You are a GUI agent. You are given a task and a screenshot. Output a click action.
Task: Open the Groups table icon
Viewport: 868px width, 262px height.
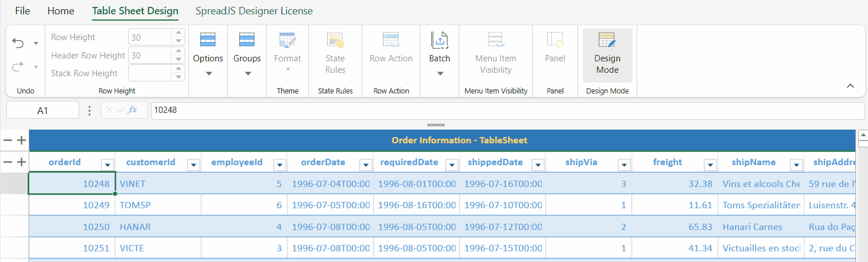click(247, 40)
